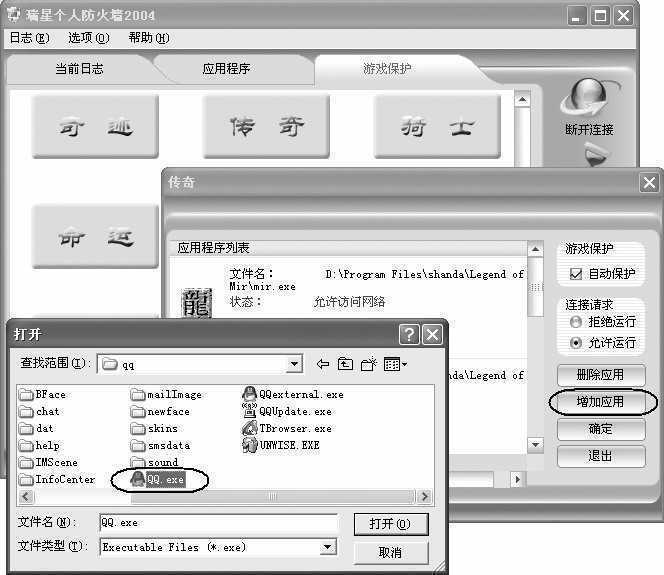Open the 日志 menu
The width and height of the screenshot is (664, 575).
28,38
